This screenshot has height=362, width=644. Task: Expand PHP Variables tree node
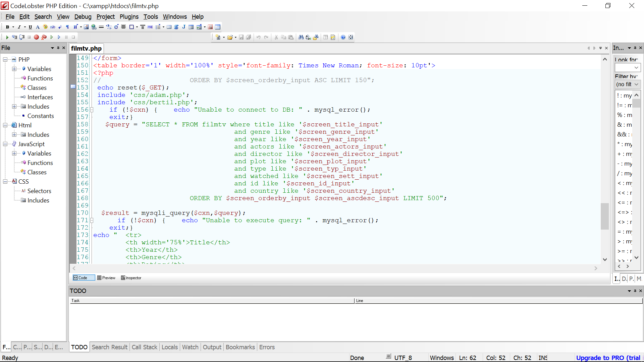coord(14,69)
